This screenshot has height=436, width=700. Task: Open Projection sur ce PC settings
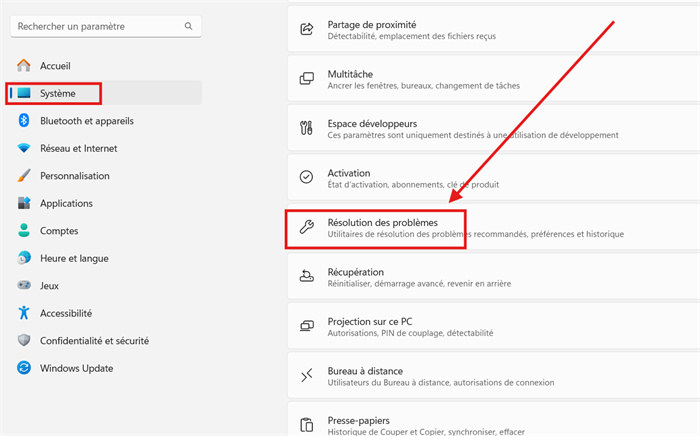[x=494, y=326]
